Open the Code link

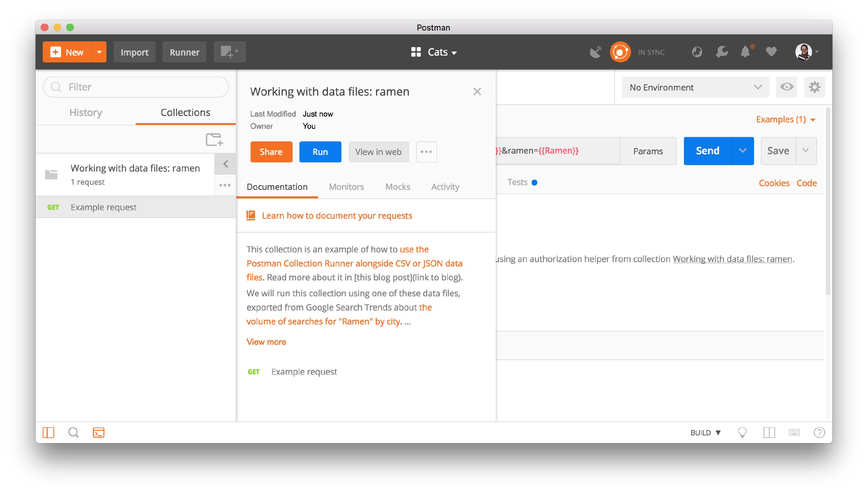pos(806,183)
